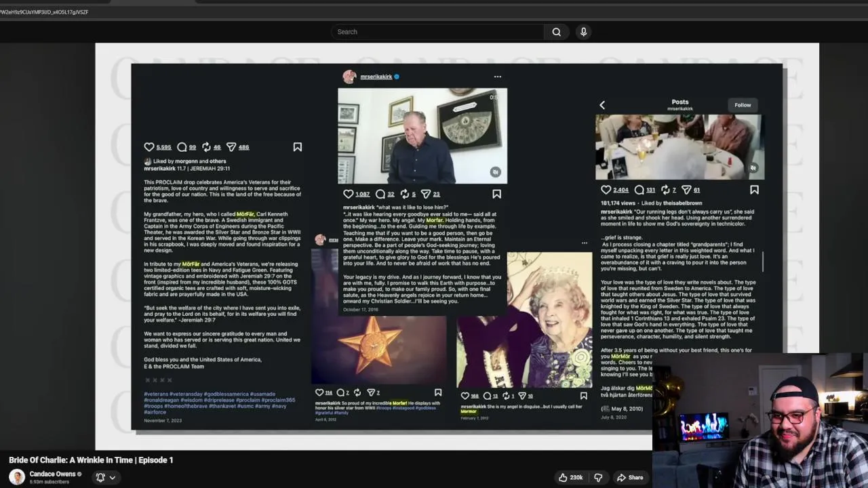Click repost icon beside 5
Image resolution: width=868 pixels, height=488 pixels.
[405, 194]
